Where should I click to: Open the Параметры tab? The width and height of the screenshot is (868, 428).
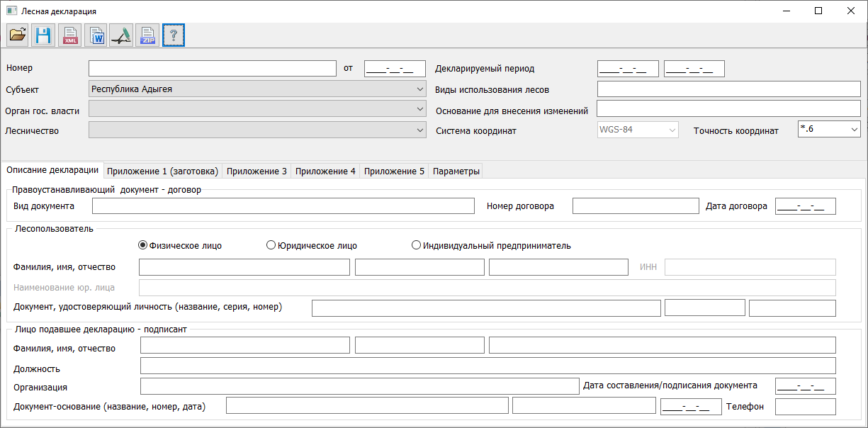pyautogui.click(x=456, y=171)
